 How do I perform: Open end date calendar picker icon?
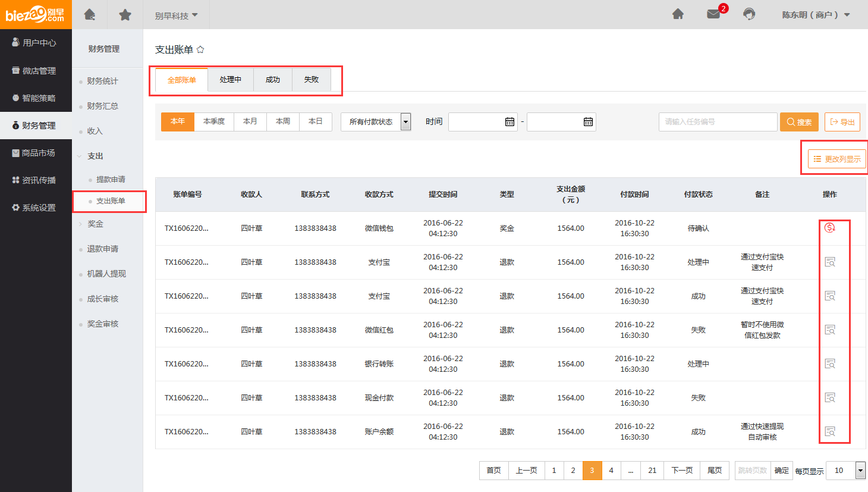(588, 122)
